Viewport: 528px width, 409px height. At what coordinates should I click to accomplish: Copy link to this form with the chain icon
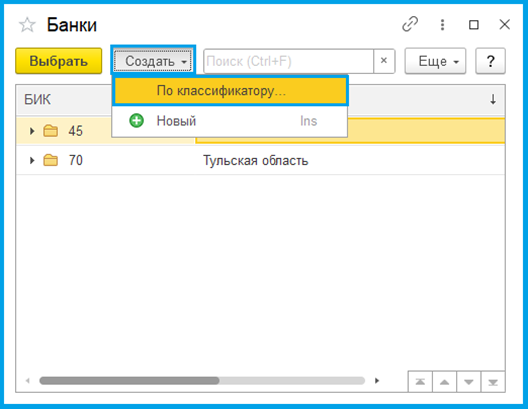(410, 24)
